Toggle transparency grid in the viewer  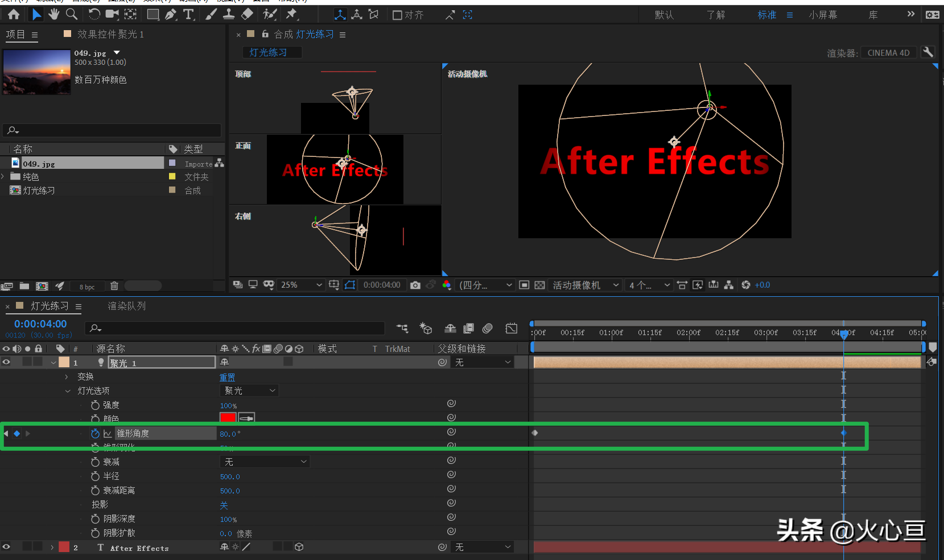(x=539, y=285)
